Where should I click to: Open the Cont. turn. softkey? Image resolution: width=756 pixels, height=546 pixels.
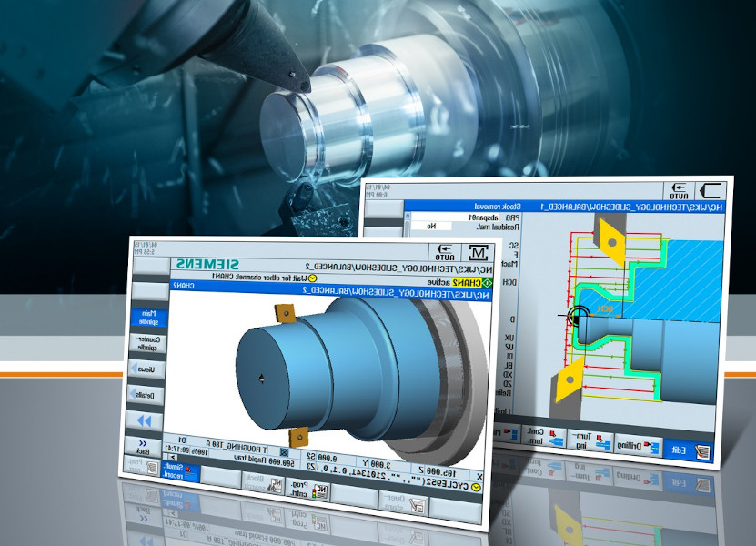(544, 436)
